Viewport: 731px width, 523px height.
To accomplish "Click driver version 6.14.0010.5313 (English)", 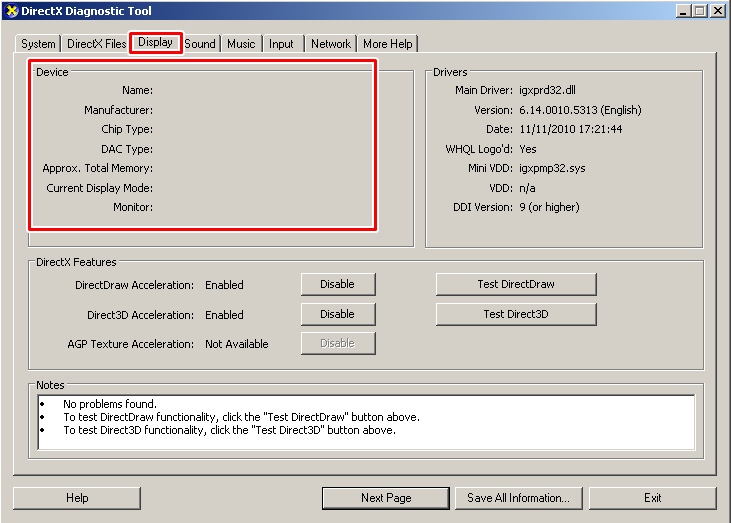I will coord(580,110).
